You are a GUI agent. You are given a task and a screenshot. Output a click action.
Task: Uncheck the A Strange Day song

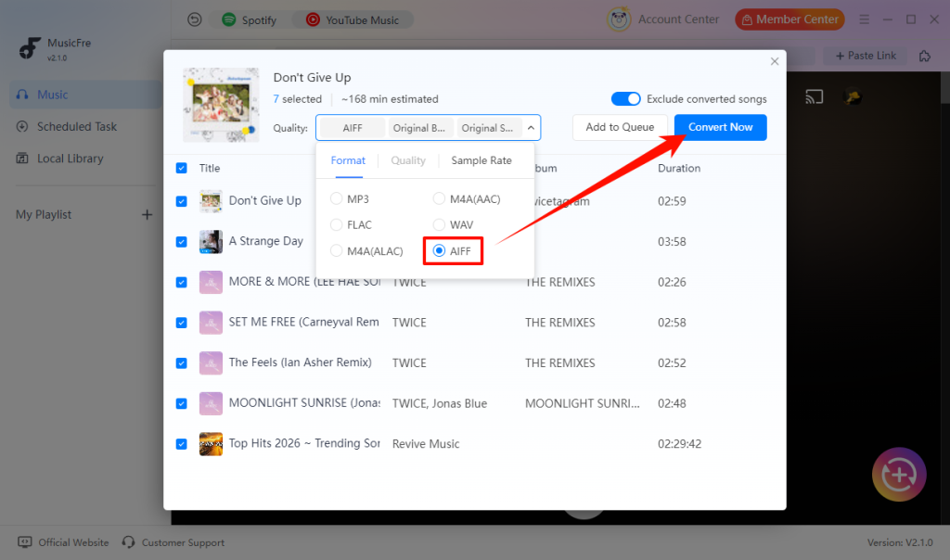tap(181, 242)
